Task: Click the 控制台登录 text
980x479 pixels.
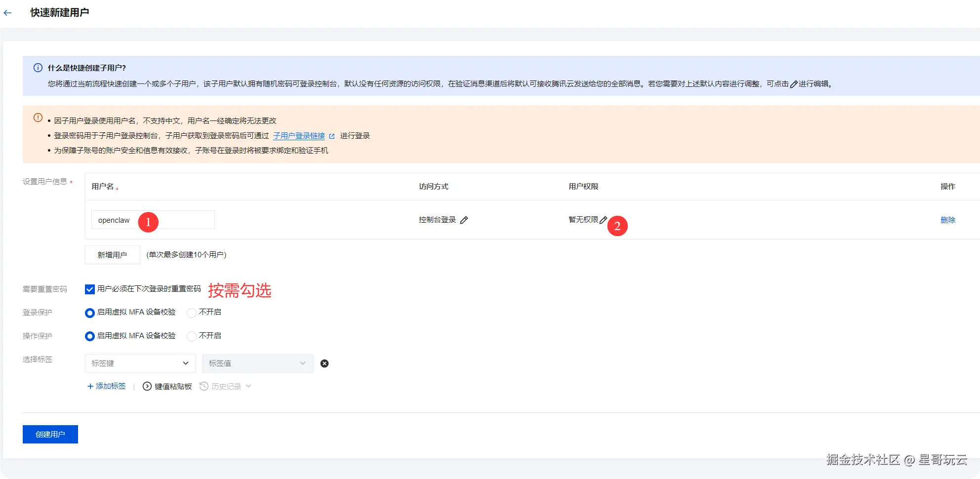Action: 437,220
